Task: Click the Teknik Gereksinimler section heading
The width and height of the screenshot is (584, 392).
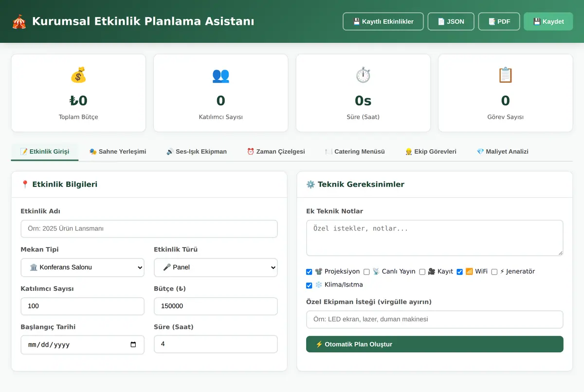Action: pos(361,184)
